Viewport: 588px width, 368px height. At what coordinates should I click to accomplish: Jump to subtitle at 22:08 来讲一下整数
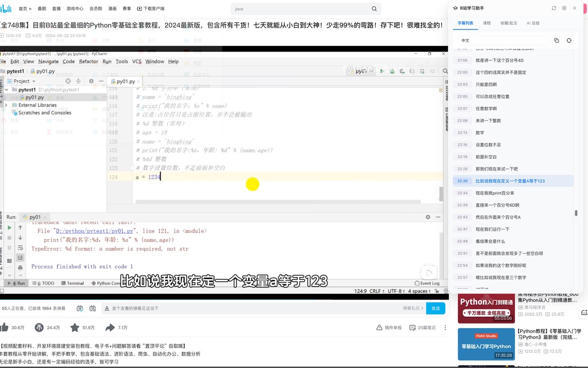pos(513,121)
